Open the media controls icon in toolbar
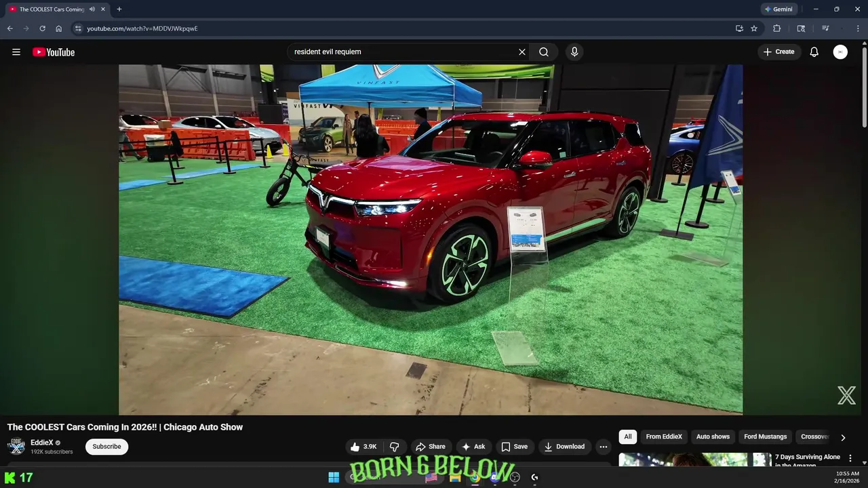This screenshot has width=868, height=488. pos(825,28)
